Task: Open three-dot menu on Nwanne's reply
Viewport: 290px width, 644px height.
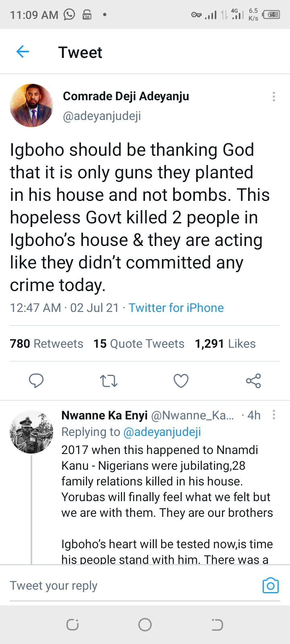Action: pos(274,415)
